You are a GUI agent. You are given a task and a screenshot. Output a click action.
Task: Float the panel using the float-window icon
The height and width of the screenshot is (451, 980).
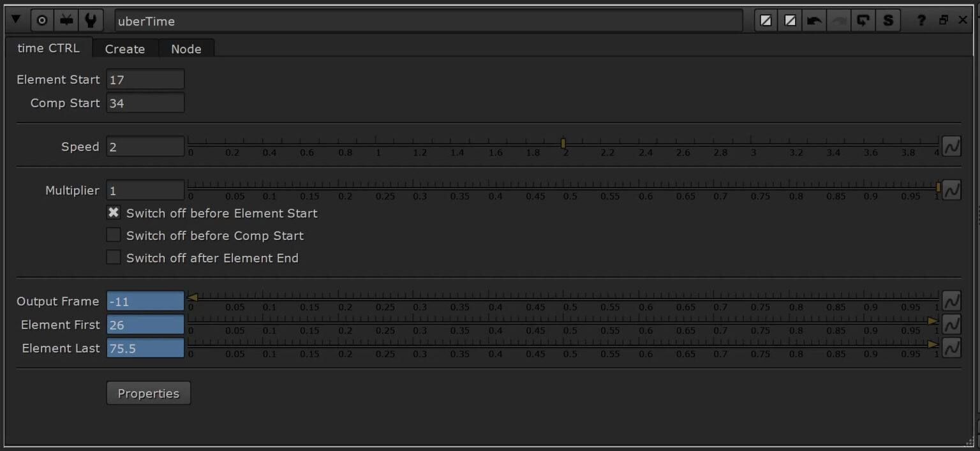point(943,20)
